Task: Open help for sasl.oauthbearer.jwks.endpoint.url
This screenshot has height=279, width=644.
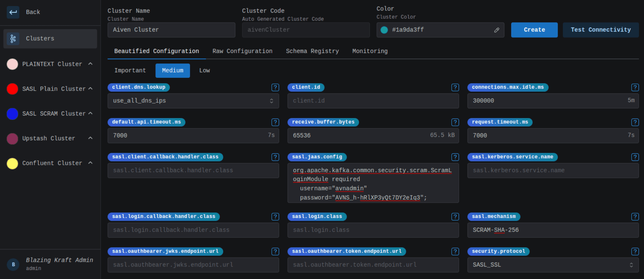Action: (275, 251)
